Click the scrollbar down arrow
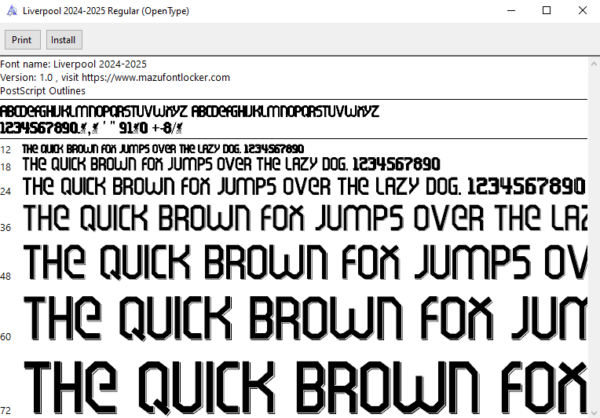Screen dimensions: 600x418 coord(594,411)
